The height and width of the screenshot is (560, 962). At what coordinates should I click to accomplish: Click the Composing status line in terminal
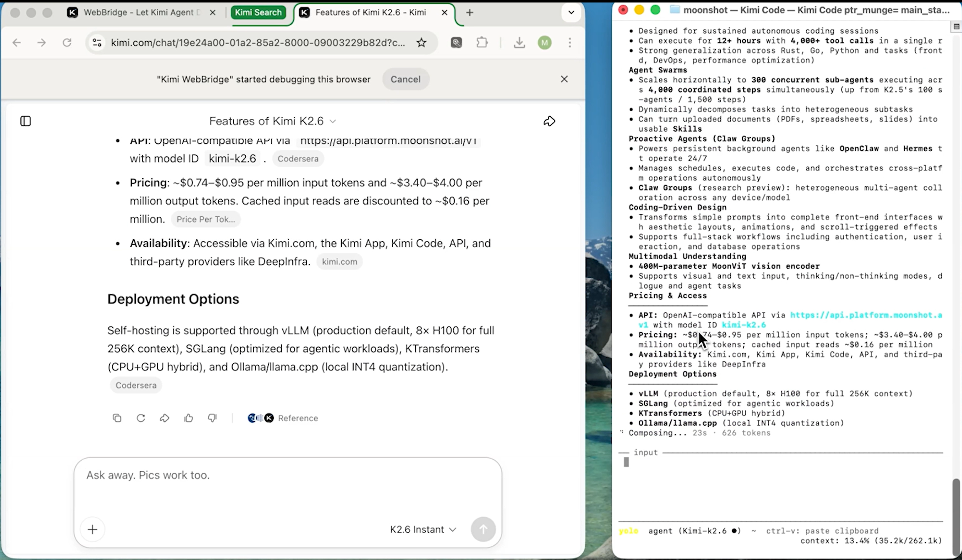(x=699, y=433)
